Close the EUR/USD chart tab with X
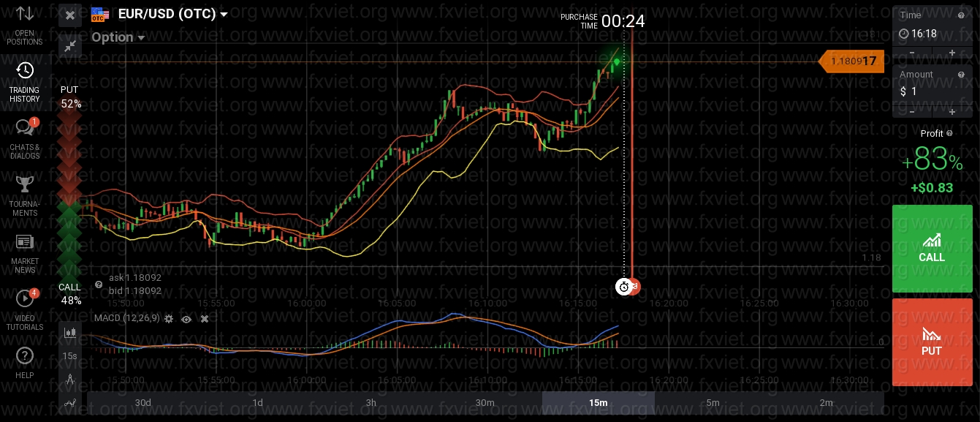 (70, 15)
